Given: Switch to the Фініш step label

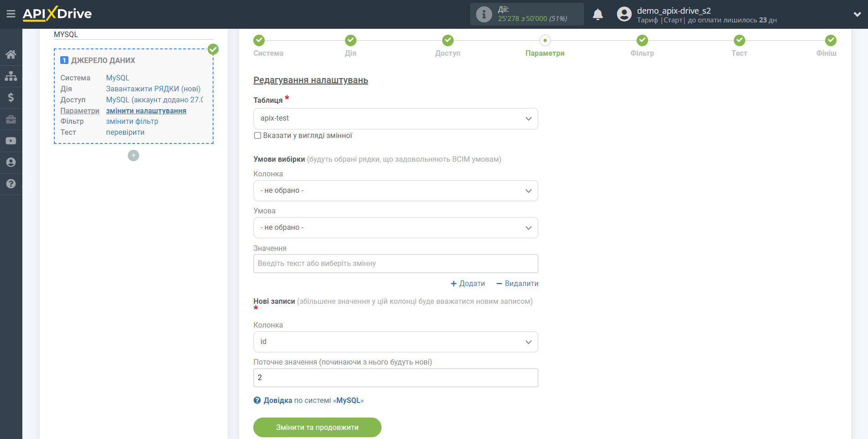Looking at the screenshot, I should coord(826,53).
